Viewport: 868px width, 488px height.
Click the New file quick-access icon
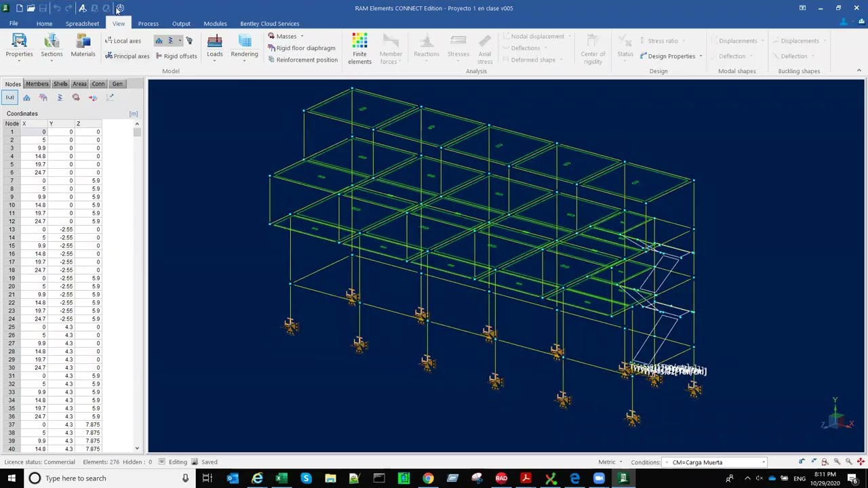click(19, 8)
